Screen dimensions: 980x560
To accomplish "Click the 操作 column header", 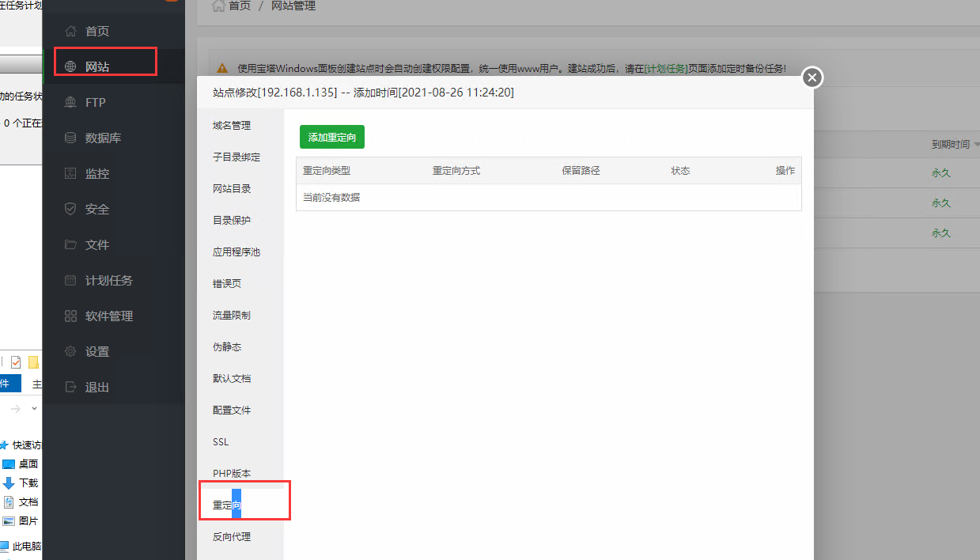I will click(785, 171).
